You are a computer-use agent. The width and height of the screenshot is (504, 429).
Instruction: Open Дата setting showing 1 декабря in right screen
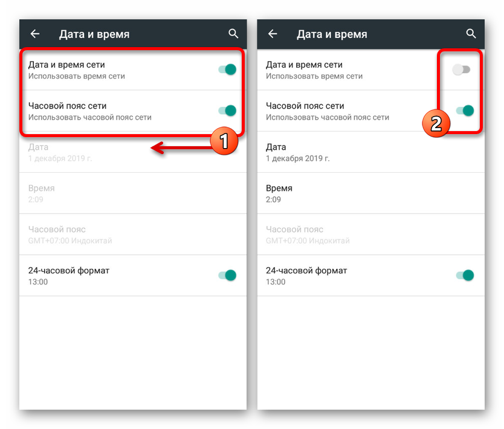[371, 152]
